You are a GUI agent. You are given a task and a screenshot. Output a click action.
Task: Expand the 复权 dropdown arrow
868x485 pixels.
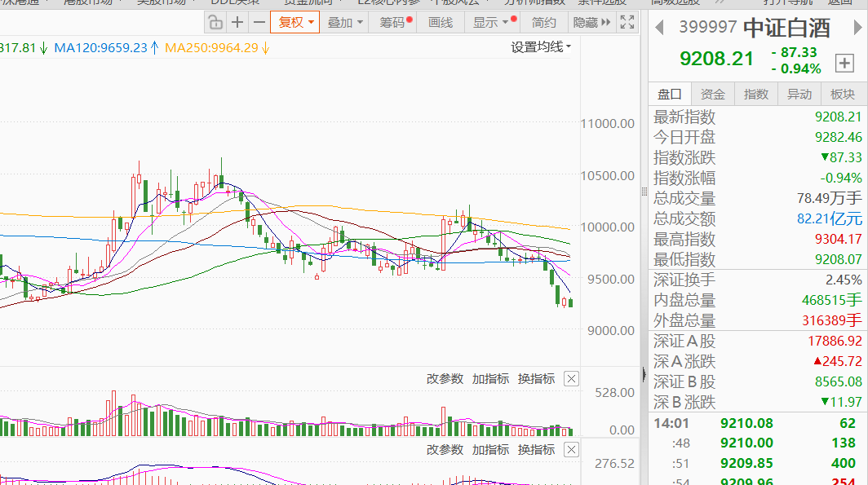tap(311, 22)
